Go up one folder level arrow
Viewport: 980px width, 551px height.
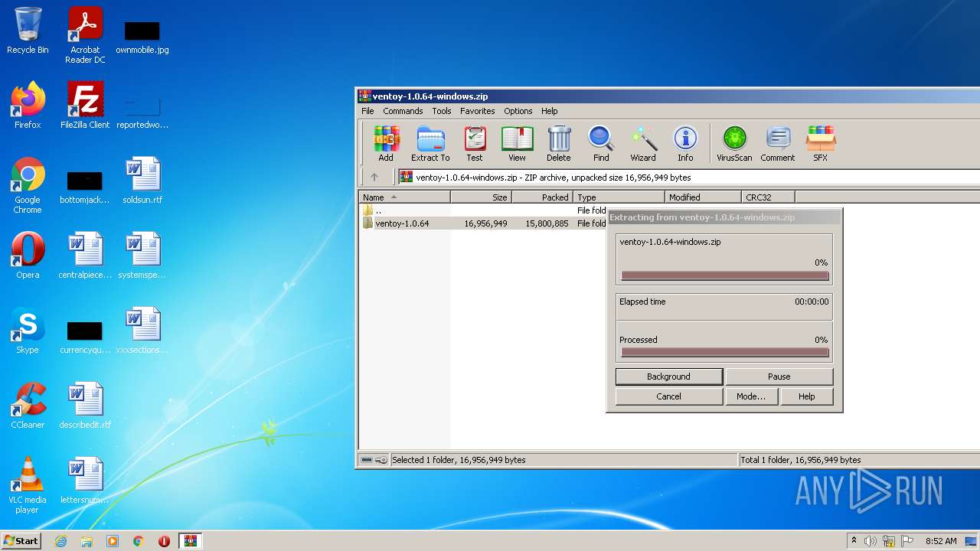coord(374,177)
